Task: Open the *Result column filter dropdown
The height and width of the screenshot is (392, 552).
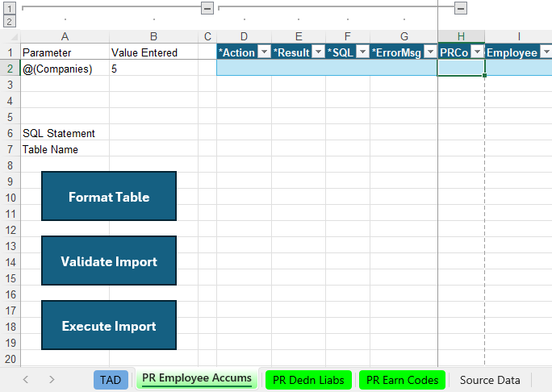Action: 319,52
